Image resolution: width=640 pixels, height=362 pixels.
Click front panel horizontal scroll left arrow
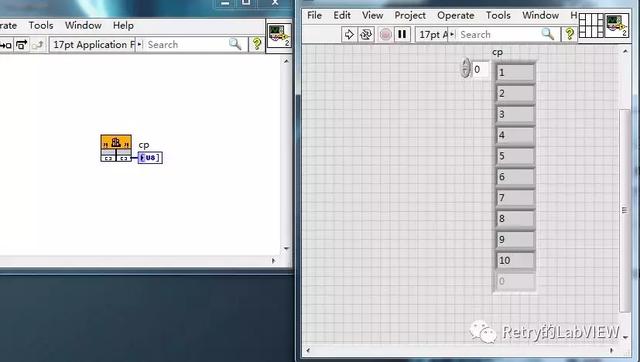point(308,350)
